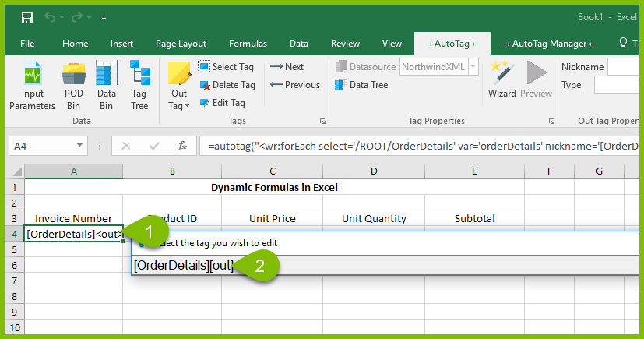Viewport: 644px width, 339px height.
Task: Open the Page Layout tab
Action: pyautogui.click(x=181, y=44)
